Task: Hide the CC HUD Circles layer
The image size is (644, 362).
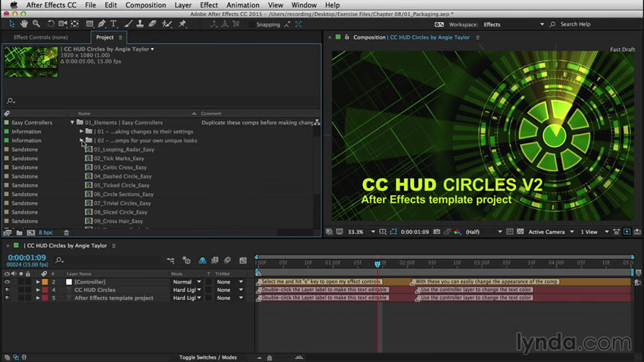Action: coord(7,290)
